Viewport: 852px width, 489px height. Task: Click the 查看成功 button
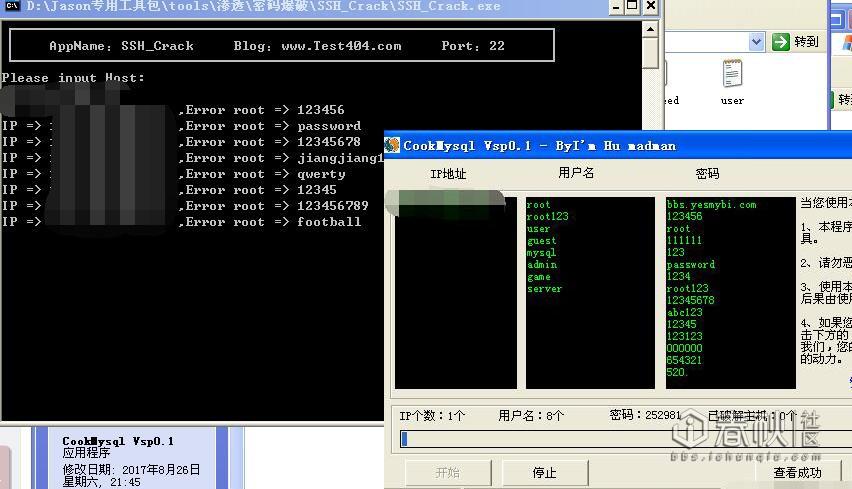797,473
